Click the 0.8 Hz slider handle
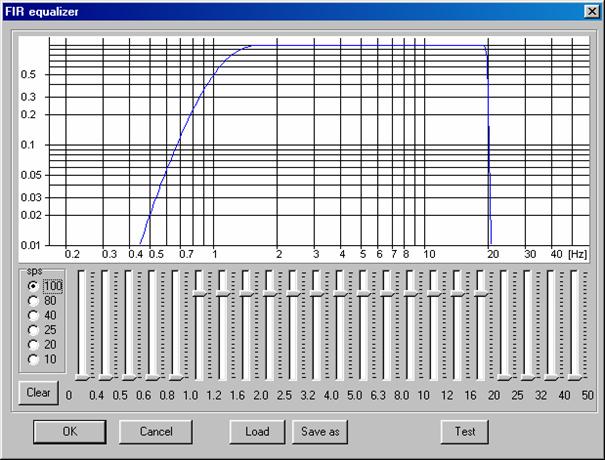This screenshot has width=605, height=460. 176,377
